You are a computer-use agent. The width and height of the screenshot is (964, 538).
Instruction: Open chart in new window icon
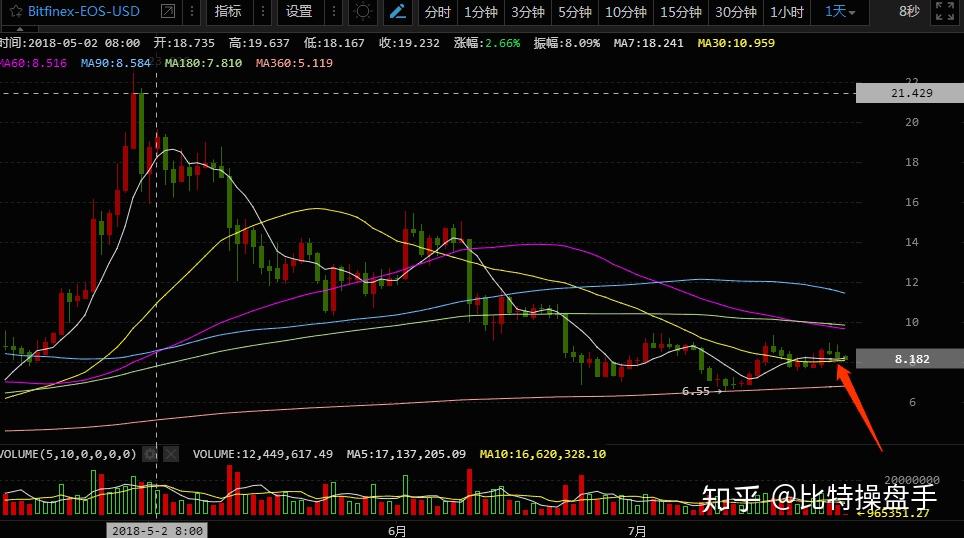coord(167,12)
